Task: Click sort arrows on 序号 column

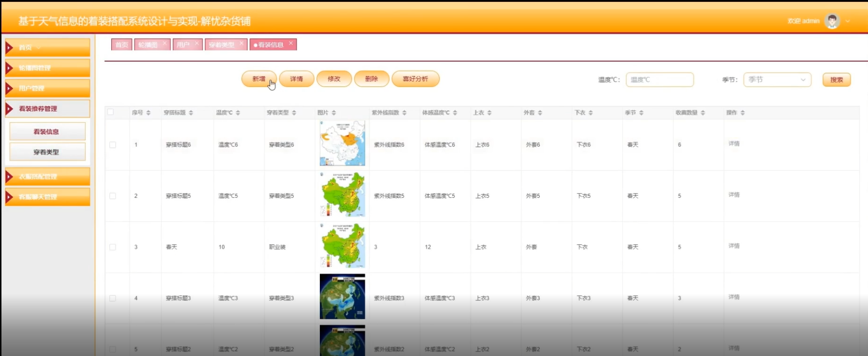Action: point(148,113)
